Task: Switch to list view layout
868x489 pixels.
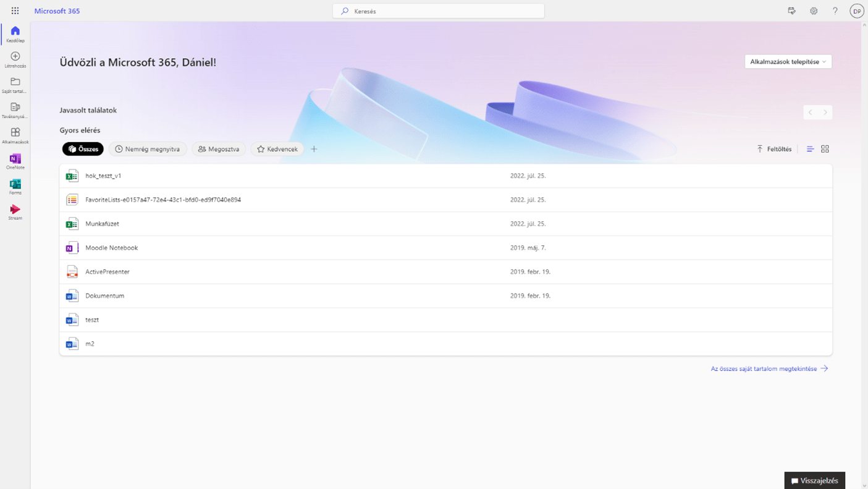Action: pos(810,149)
